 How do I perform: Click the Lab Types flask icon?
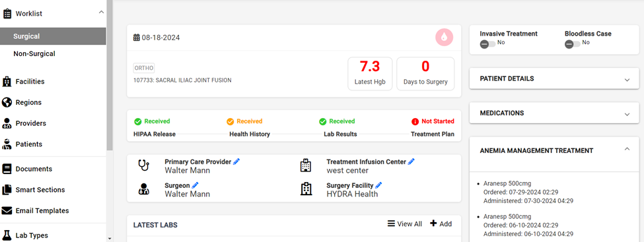tap(7, 235)
